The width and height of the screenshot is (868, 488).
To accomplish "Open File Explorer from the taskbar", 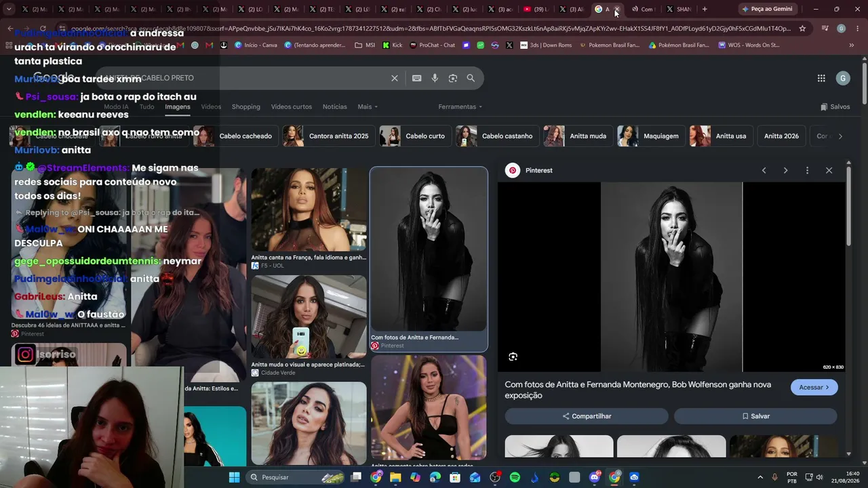I will point(395,477).
